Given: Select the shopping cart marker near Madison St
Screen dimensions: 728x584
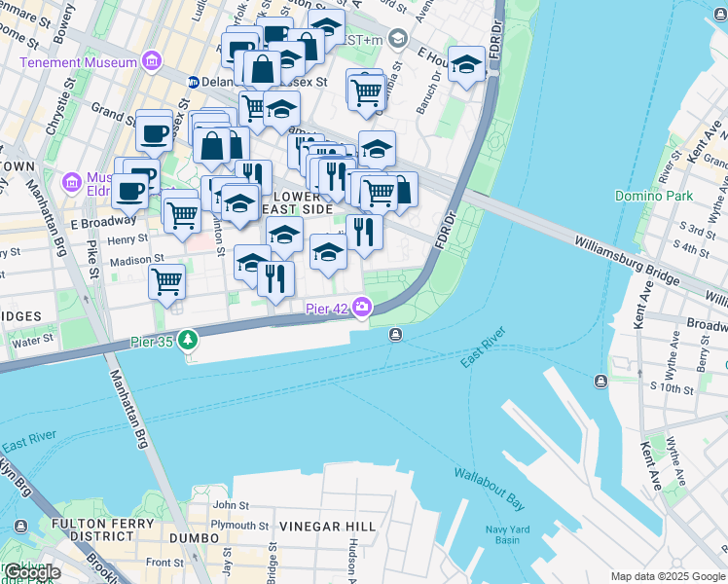Looking at the screenshot, I should [x=167, y=284].
